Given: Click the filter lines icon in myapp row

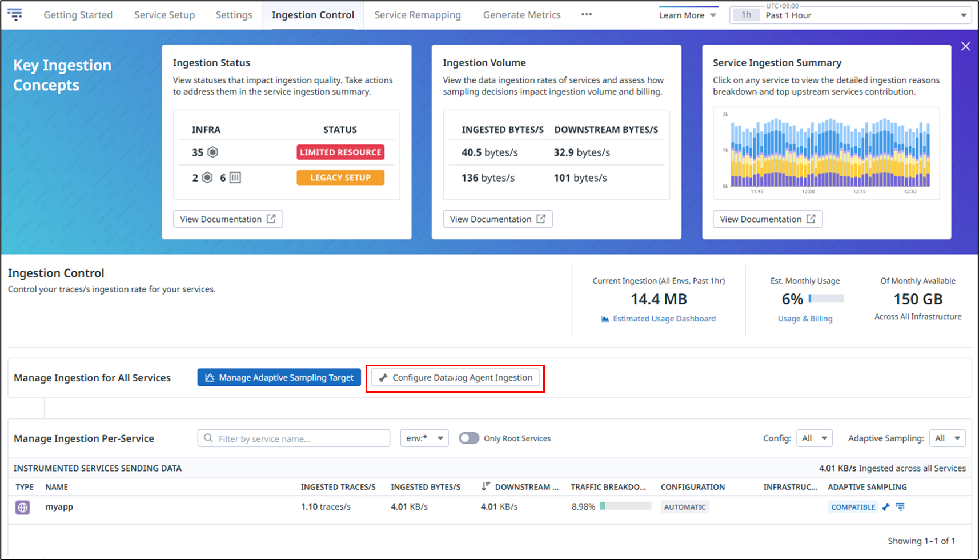Looking at the screenshot, I should tap(900, 507).
